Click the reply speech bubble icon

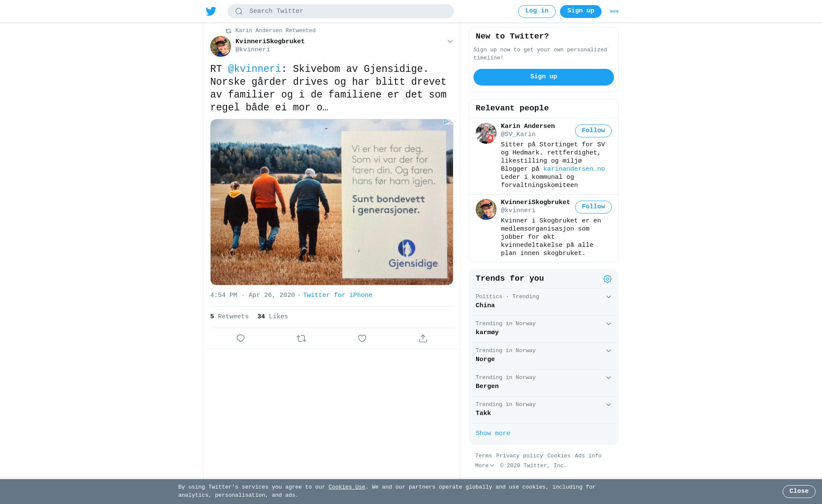(x=241, y=338)
